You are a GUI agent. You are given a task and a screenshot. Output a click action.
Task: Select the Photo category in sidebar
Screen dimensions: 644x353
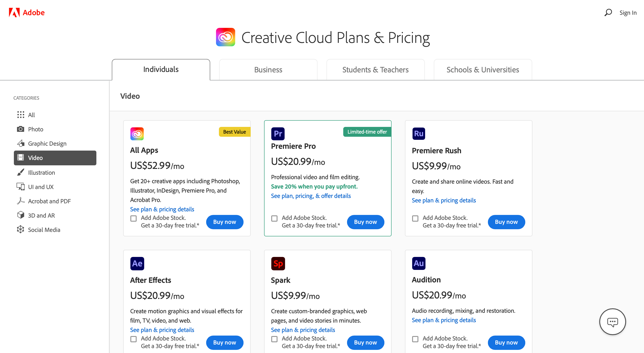(x=36, y=129)
